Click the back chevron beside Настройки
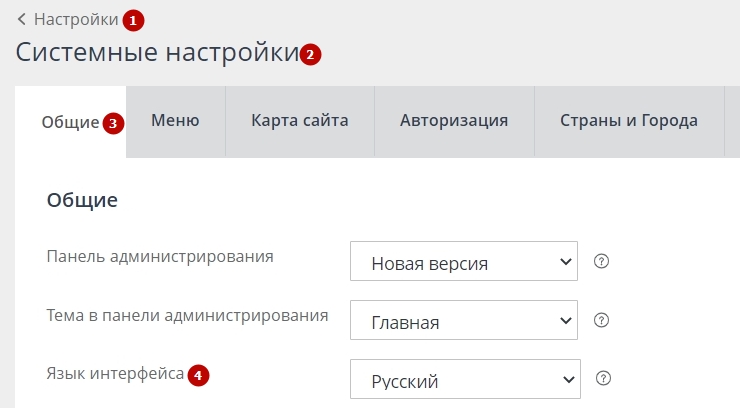 pyautogui.click(x=21, y=19)
